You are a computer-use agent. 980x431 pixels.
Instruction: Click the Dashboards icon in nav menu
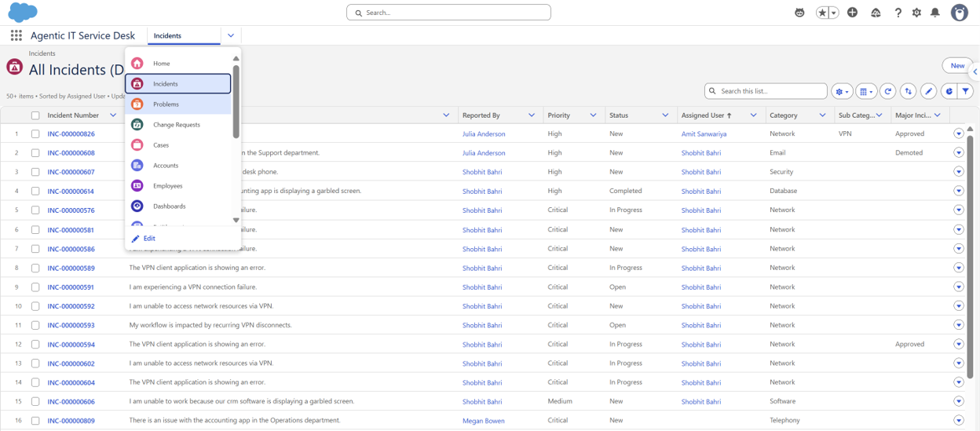tap(137, 206)
